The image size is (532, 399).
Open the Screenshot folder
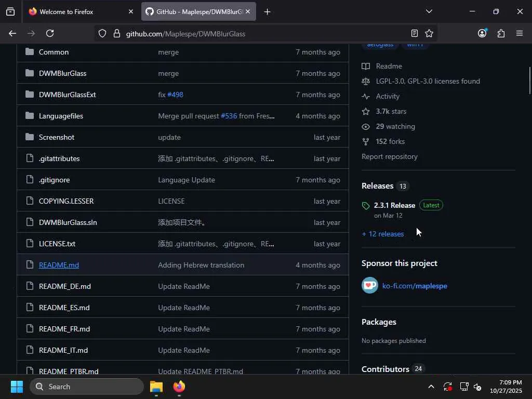56,137
